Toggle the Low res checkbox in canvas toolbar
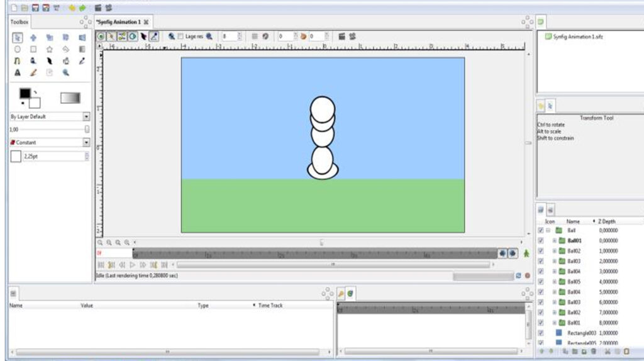 (x=180, y=36)
